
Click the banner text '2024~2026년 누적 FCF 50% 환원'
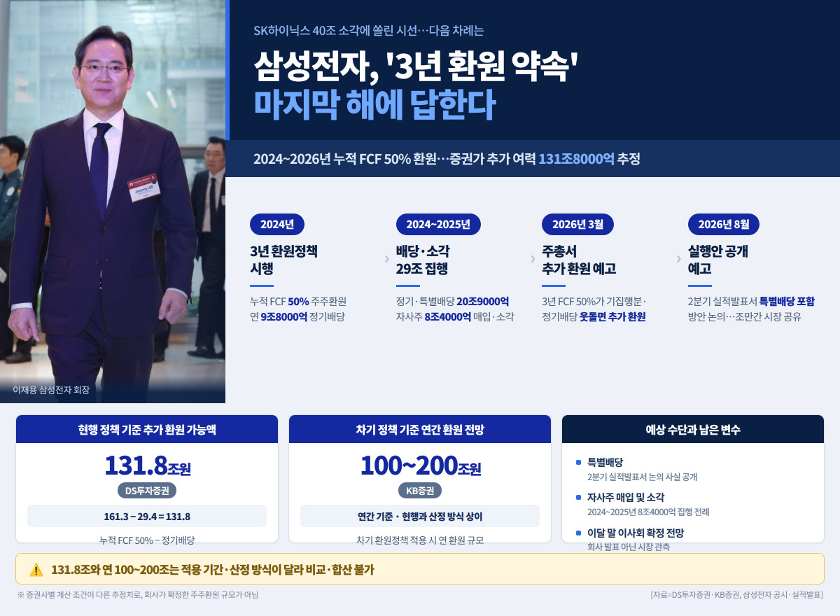point(346,159)
